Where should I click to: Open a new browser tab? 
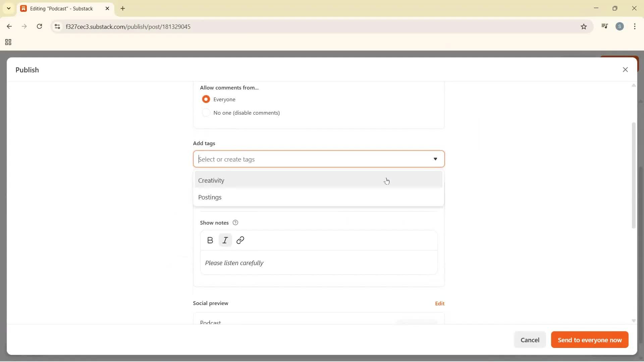pyautogui.click(x=123, y=8)
